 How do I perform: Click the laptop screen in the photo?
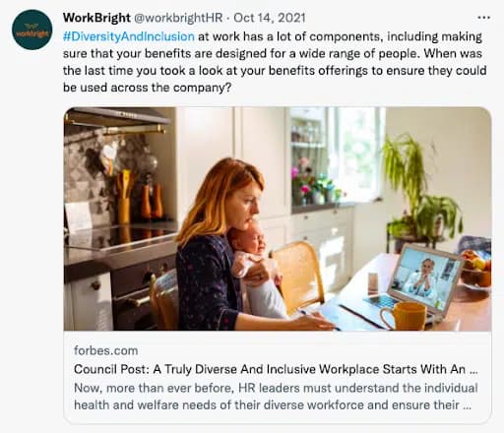(426, 278)
